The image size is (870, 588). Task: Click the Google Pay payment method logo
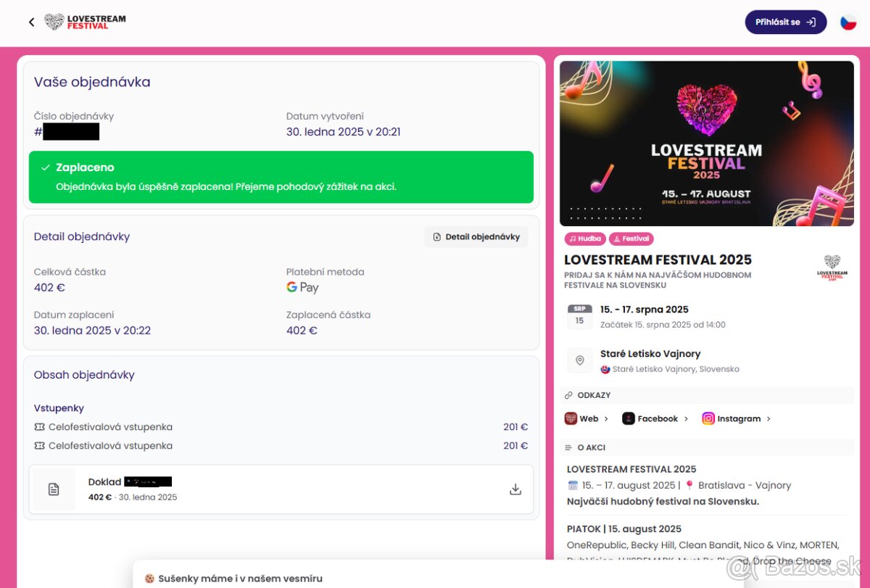pos(302,287)
